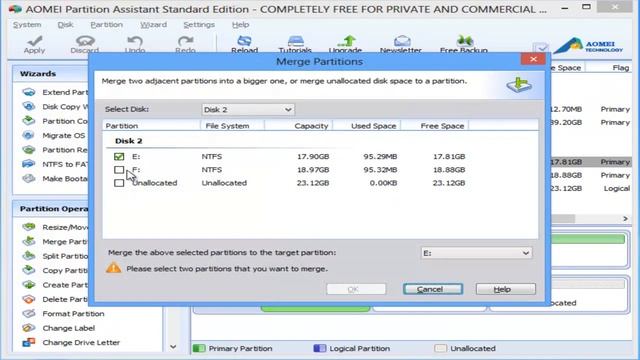Image resolution: width=640 pixels, height=360 pixels.
Task: Click the Format Partition sidebar icon
Action: (29, 313)
